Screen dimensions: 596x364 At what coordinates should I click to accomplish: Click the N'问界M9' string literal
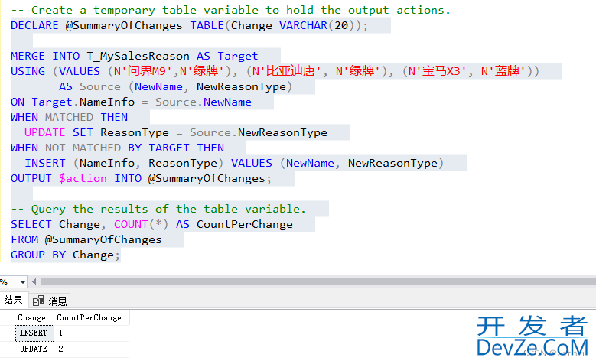(x=143, y=71)
